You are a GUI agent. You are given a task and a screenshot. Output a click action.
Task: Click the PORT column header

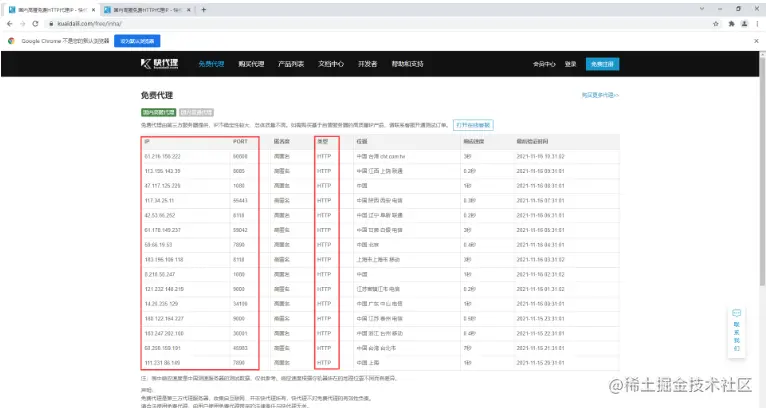point(240,141)
